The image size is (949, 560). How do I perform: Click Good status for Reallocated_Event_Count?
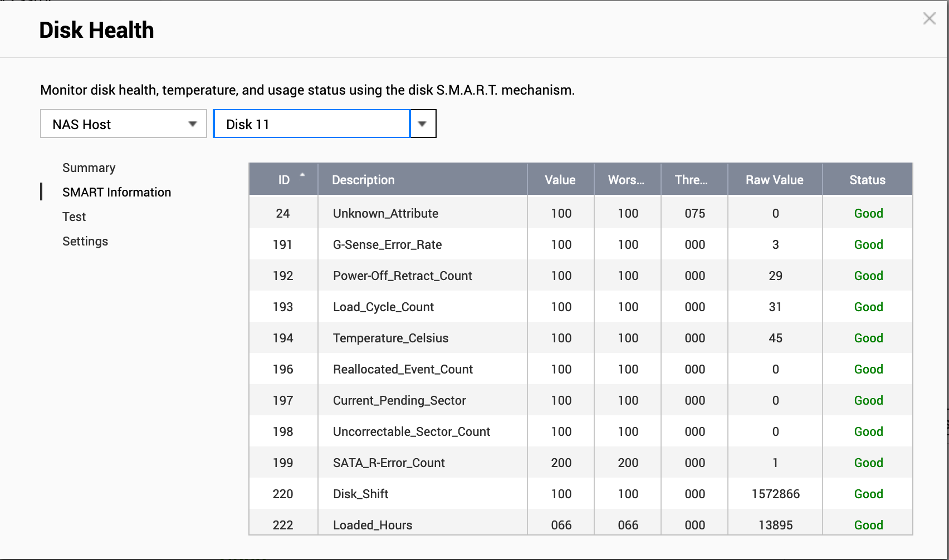(868, 369)
